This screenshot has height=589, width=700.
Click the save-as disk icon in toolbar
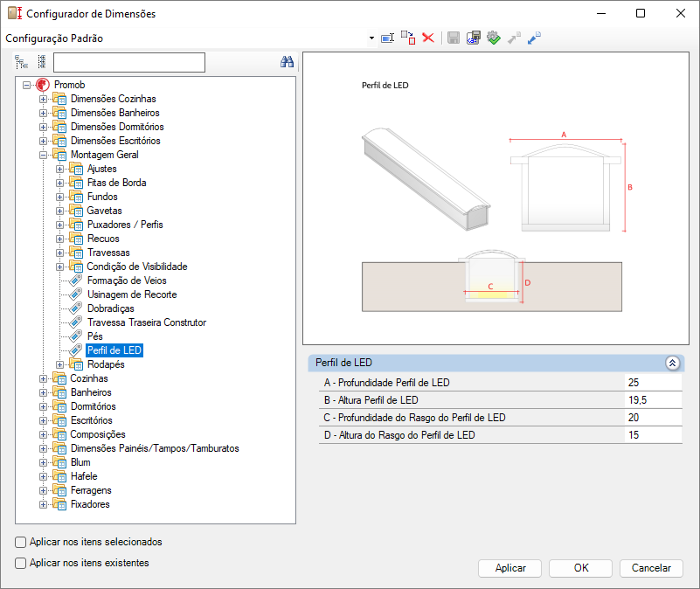click(x=473, y=38)
